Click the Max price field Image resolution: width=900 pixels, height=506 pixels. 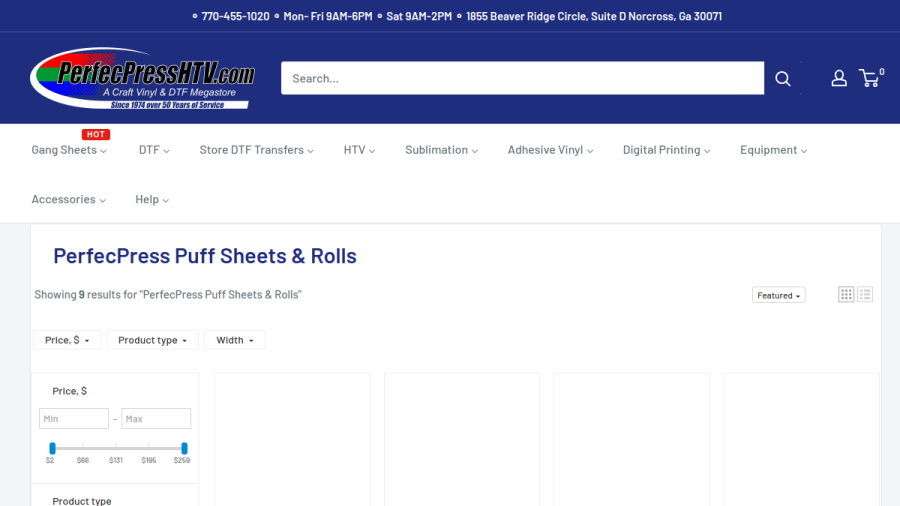156,419
